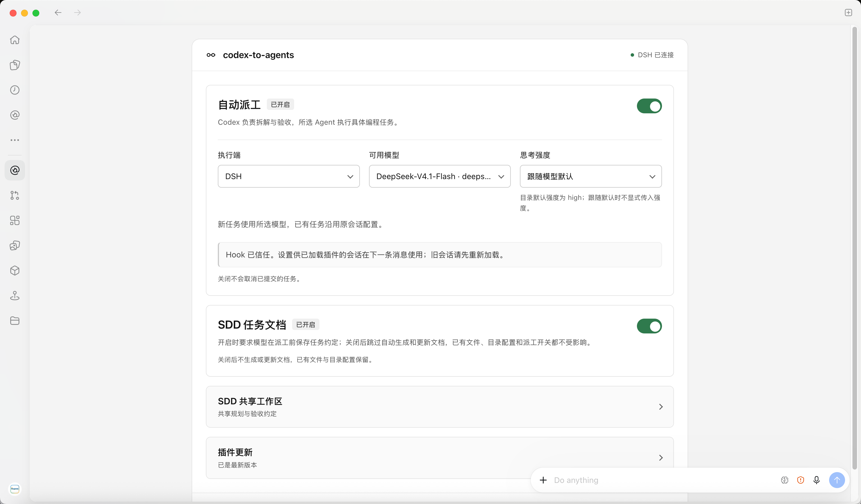Expand the SDD 共享工作区 row

tap(440, 407)
